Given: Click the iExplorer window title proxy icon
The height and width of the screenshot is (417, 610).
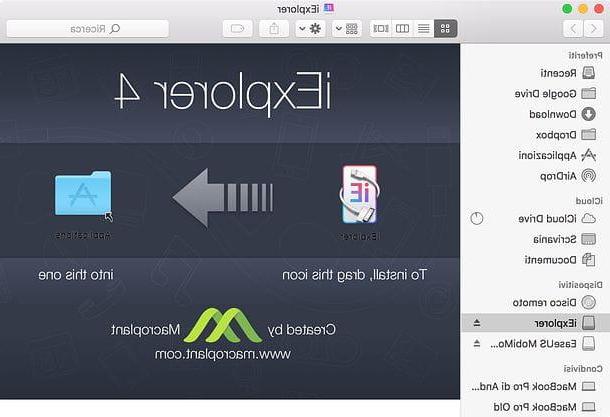Looking at the screenshot, I should [329, 9].
